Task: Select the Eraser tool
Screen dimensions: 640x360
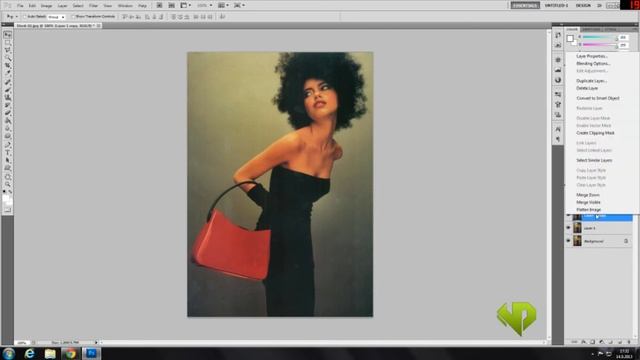Action: tap(7, 113)
